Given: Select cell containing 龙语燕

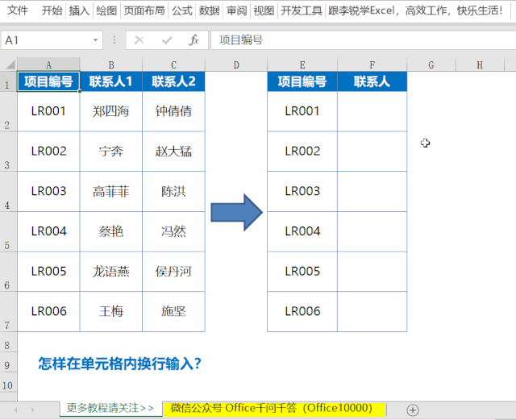Looking at the screenshot, I should click(111, 272).
